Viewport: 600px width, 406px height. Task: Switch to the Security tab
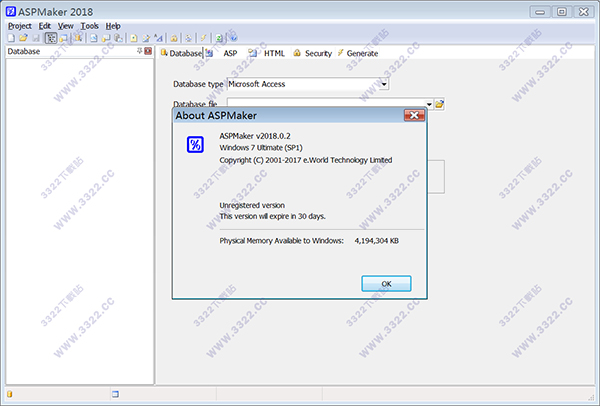click(313, 53)
